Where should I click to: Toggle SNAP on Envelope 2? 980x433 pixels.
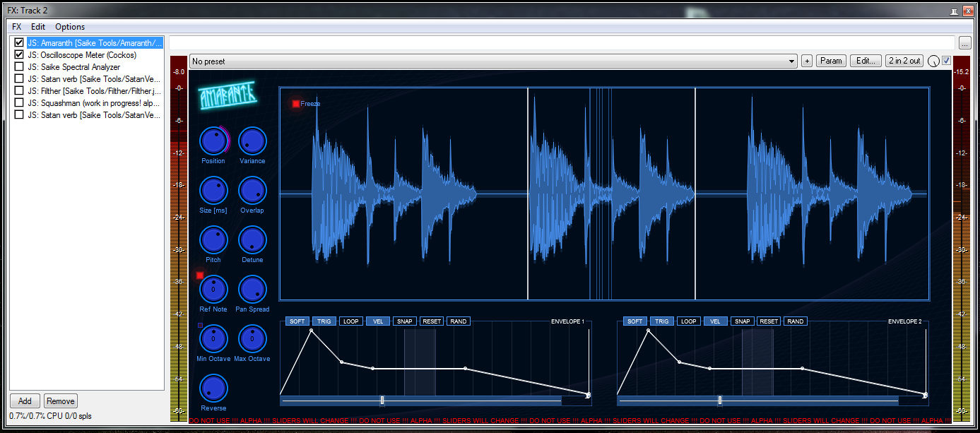742,321
